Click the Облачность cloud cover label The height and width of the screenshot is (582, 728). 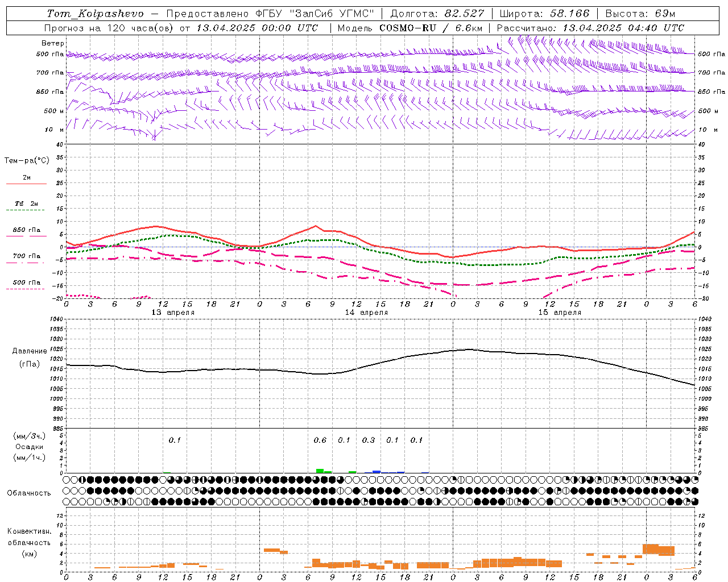coord(29,493)
